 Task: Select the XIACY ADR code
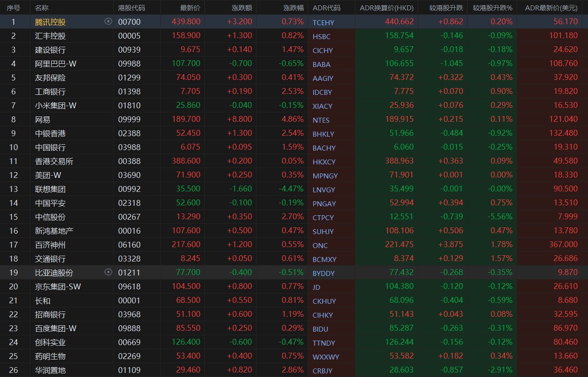(323, 106)
